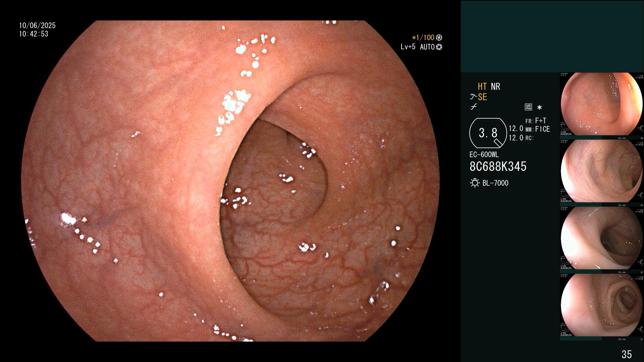Click the scope tip diagram showing 3.8
This screenshot has width=644, height=362.
pos(488,133)
